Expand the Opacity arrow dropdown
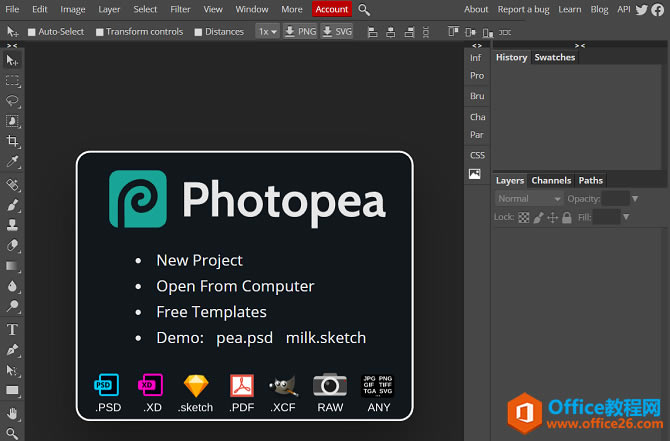Viewport: 670px width, 441px height. click(x=635, y=199)
